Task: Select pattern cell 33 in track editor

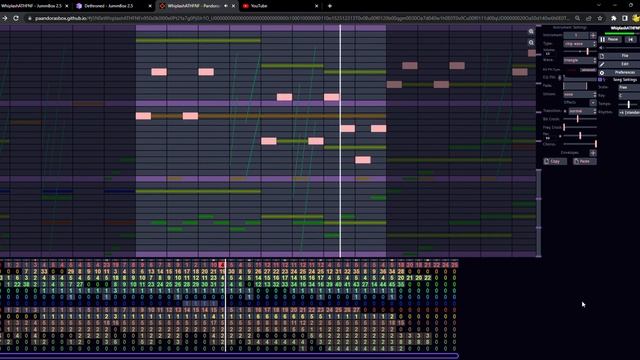Action: click(x=44, y=271)
